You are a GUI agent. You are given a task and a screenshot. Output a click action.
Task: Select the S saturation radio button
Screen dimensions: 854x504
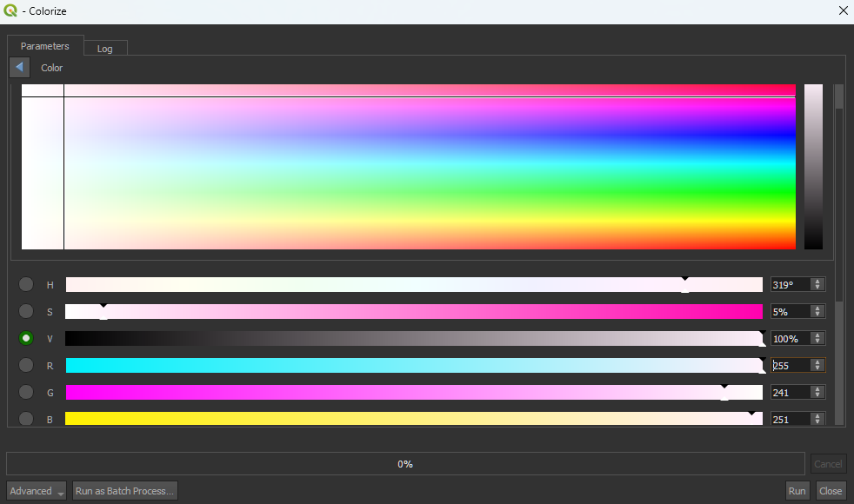click(26, 311)
